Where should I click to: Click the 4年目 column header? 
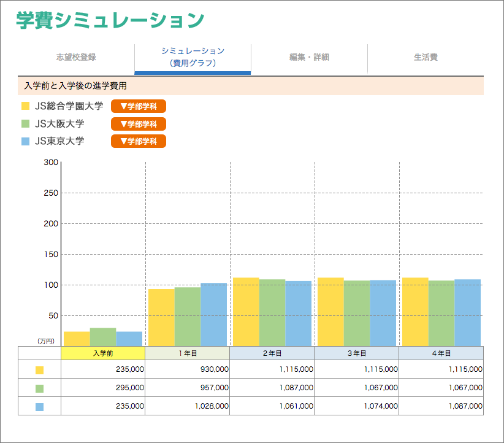pos(441,353)
